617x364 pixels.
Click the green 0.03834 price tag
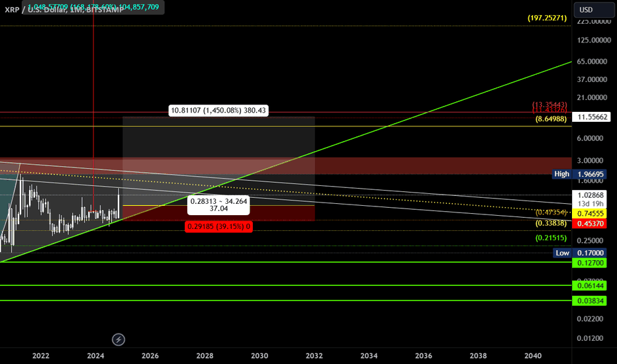[x=589, y=300]
